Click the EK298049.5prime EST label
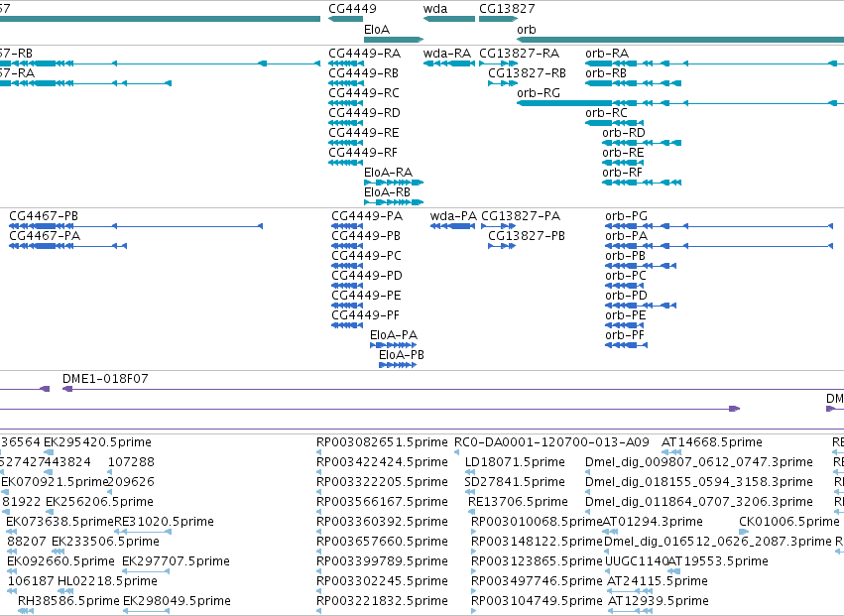Screen dimensions: 844x616 (178, 602)
